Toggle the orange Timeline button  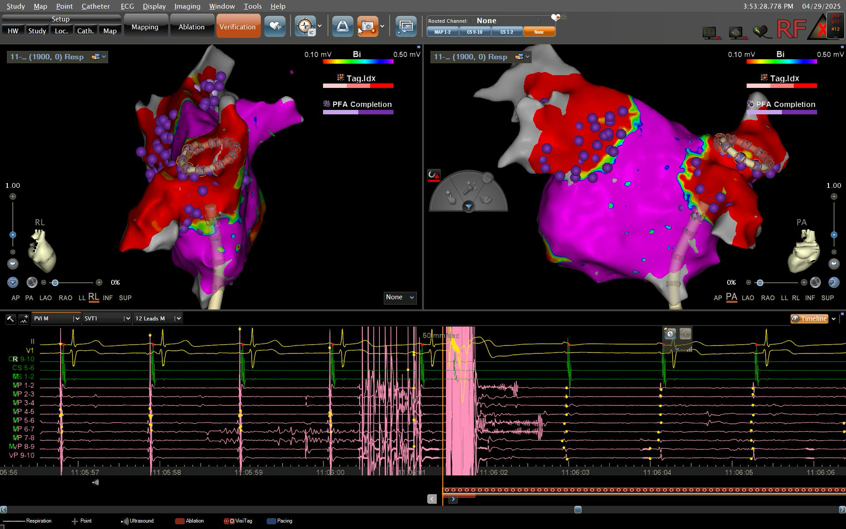click(x=810, y=318)
